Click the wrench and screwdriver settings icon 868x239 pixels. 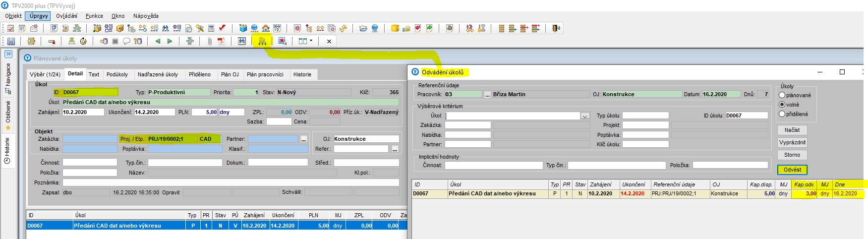pos(200,28)
